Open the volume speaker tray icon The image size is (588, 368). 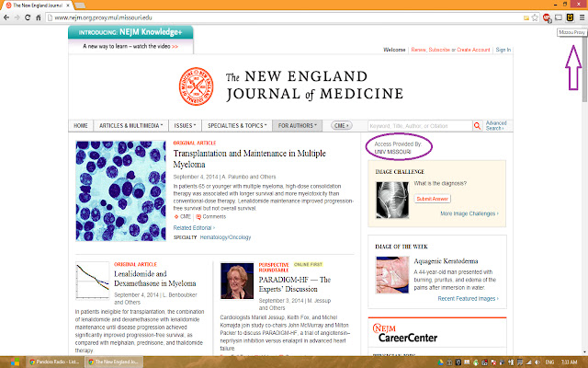[537, 362]
